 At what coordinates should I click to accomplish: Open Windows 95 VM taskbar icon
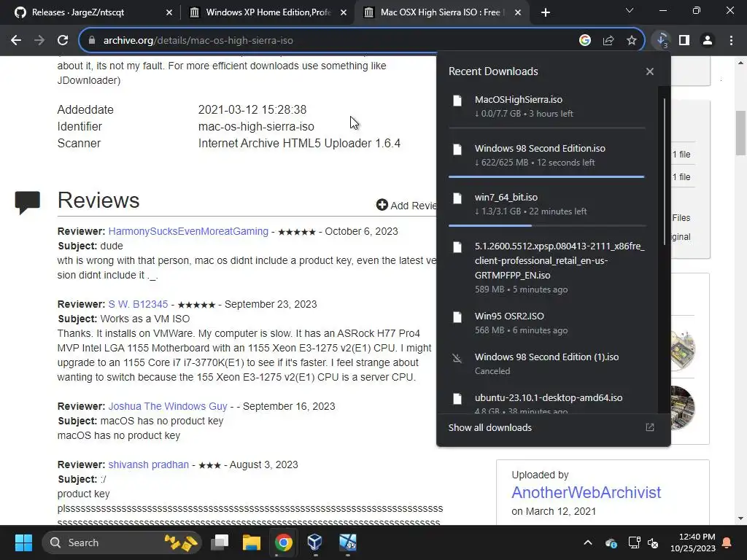(x=348, y=542)
